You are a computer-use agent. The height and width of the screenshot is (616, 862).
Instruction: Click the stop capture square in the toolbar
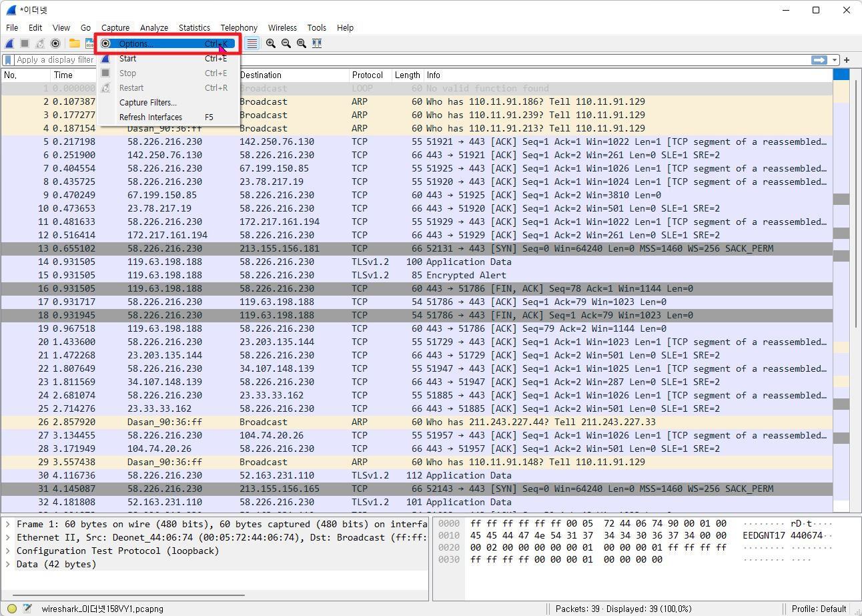click(25, 43)
